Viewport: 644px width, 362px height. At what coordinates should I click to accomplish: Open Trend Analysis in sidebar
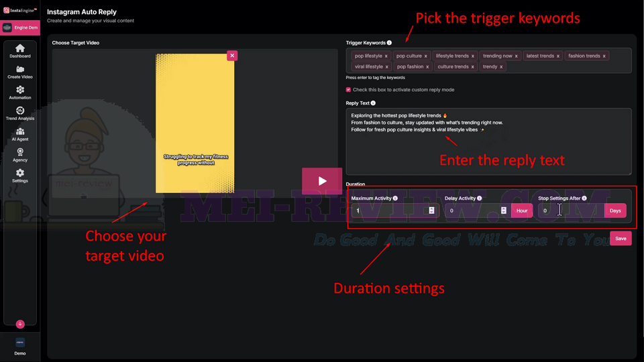(19, 114)
